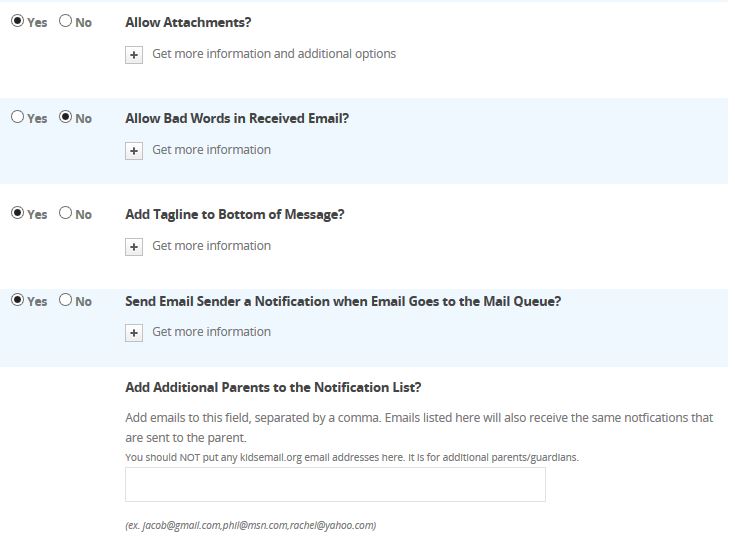Select Yes for Mail Queue notification
This screenshot has width=735, height=538.
click(x=17, y=300)
